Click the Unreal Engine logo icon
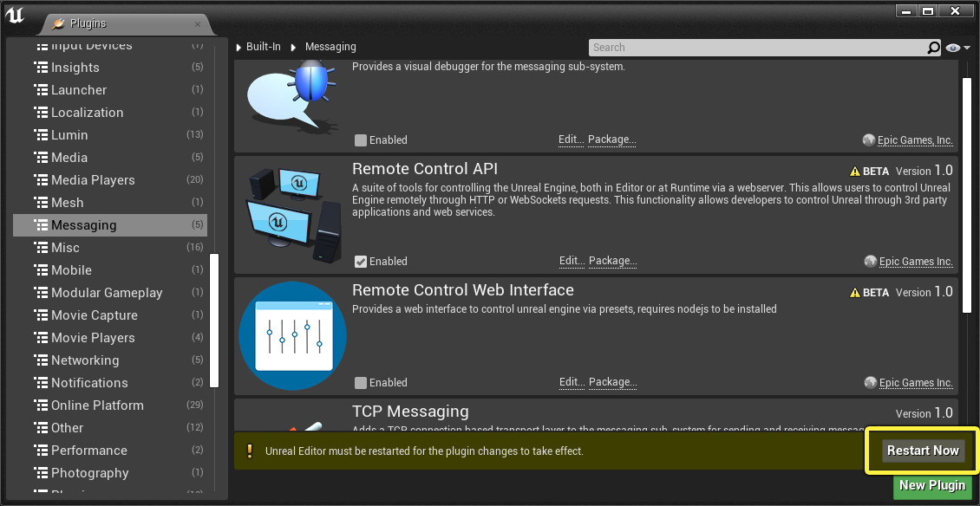The height and width of the screenshot is (506, 980). (x=15, y=15)
